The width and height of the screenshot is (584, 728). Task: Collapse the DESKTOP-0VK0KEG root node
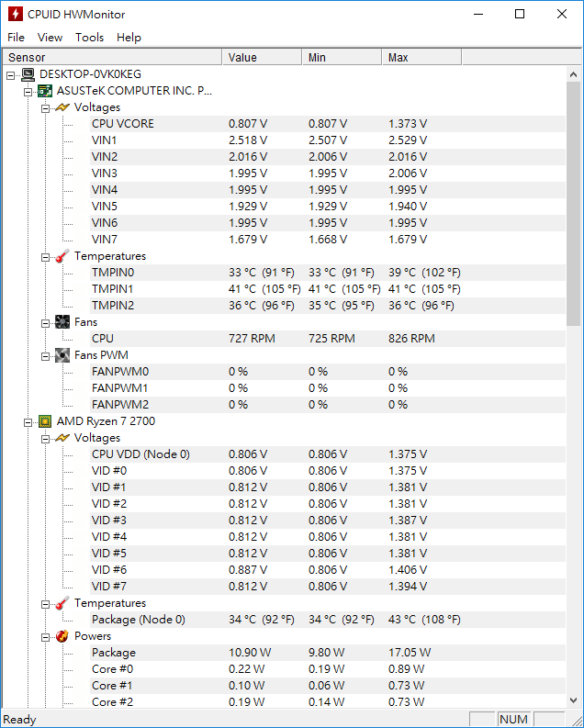(x=11, y=75)
